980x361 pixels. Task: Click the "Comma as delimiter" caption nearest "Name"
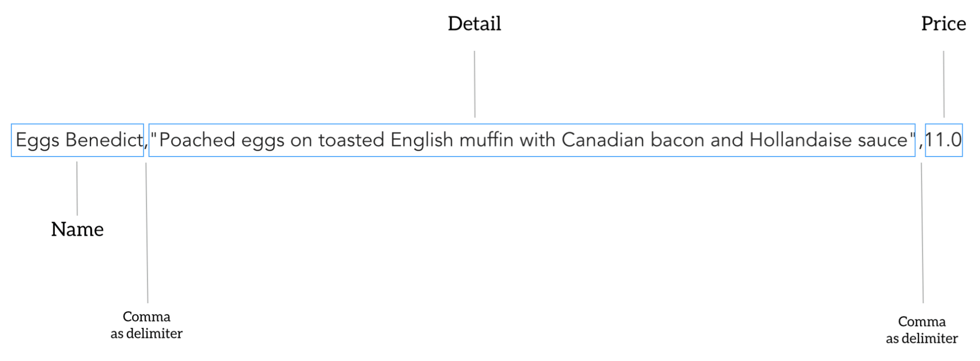pyautogui.click(x=147, y=325)
